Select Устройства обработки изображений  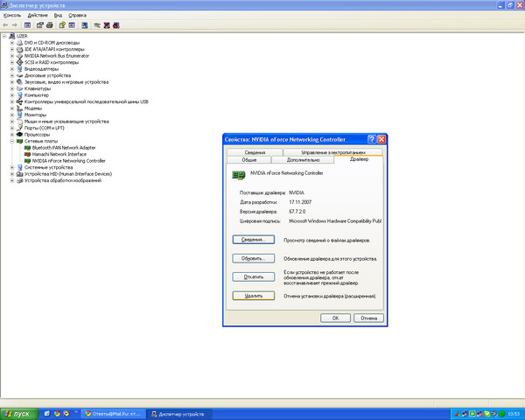[63, 180]
